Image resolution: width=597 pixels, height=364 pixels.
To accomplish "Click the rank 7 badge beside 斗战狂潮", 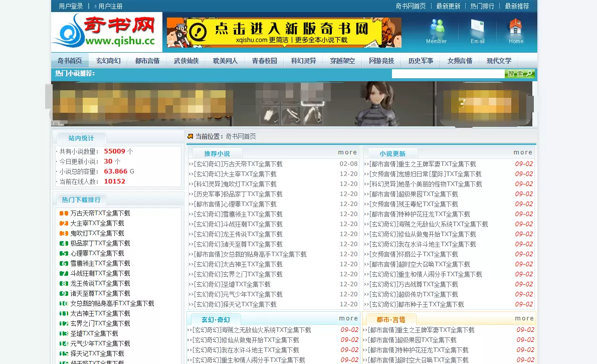I will 64,273.
